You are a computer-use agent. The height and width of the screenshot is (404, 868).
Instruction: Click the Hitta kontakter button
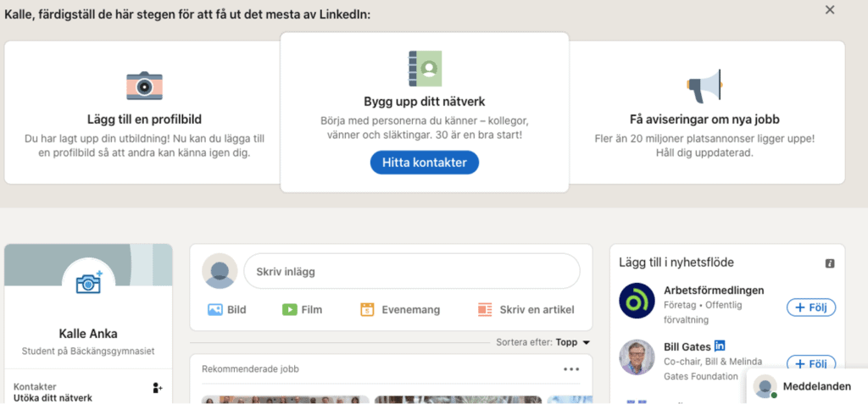[425, 163]
